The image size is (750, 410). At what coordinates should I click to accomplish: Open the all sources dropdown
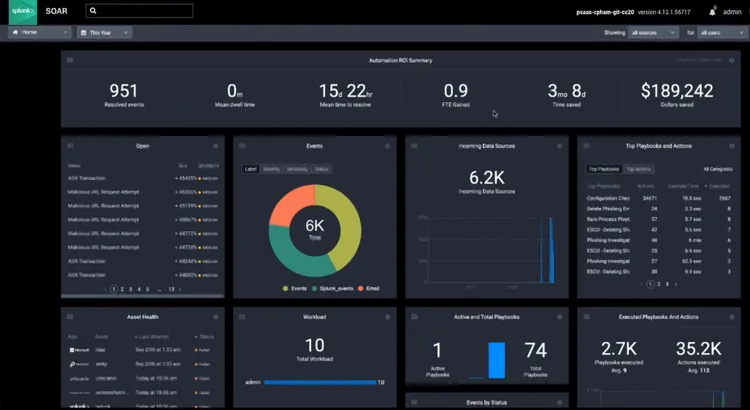pyautogui.click(x=653, y=32)
